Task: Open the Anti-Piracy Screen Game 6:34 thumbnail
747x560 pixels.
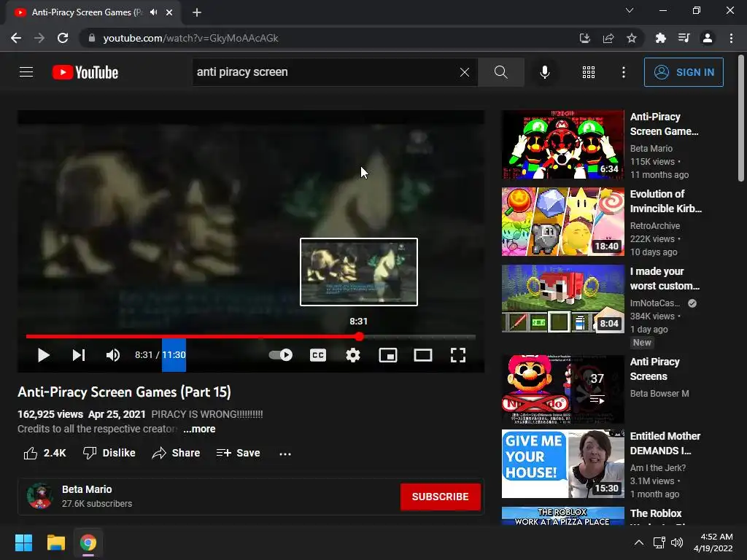Action: click(x=562, y=144)
